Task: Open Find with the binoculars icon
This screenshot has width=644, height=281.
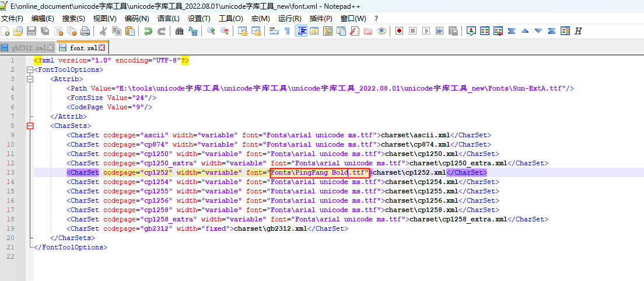Action: click(x=179, y=31)
